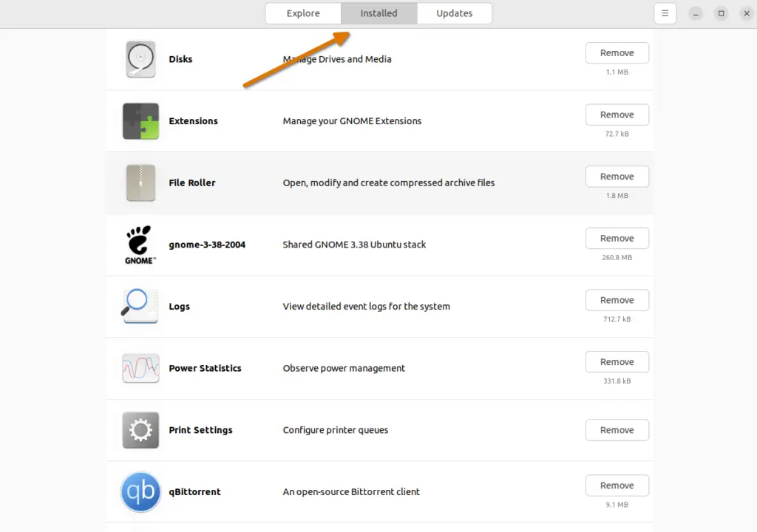Remove the gnome-3-38-2004 package

[617, 238]
